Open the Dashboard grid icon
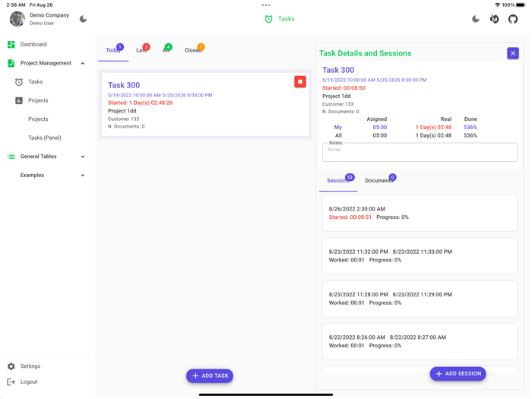 [x=11, y=44]
